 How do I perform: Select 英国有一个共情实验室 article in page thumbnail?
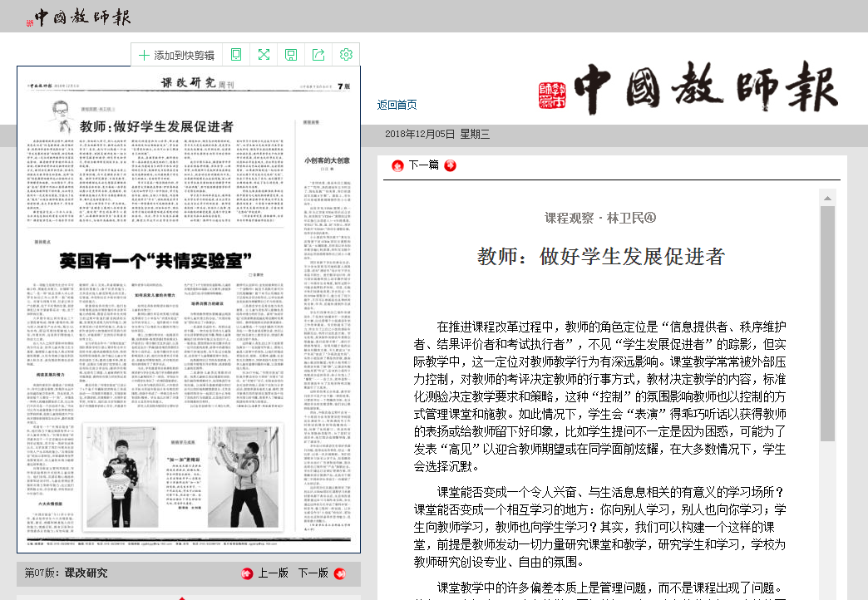tap(146, 260)
